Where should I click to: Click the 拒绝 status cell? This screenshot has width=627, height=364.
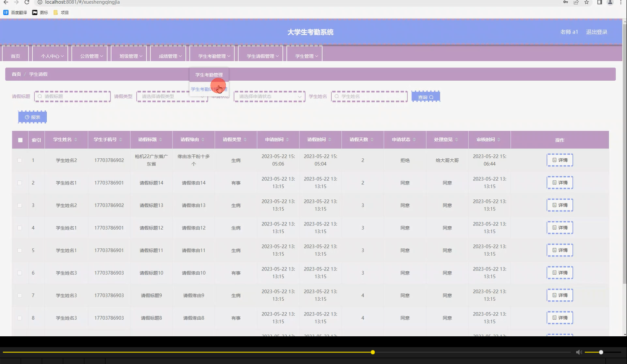(405, 160)
